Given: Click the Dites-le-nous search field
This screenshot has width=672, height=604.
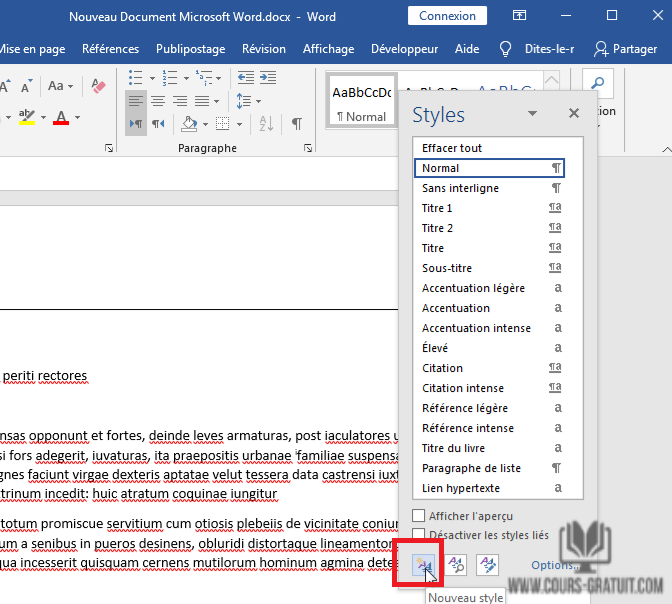Looking at the screenshot, I should point(549,49).
